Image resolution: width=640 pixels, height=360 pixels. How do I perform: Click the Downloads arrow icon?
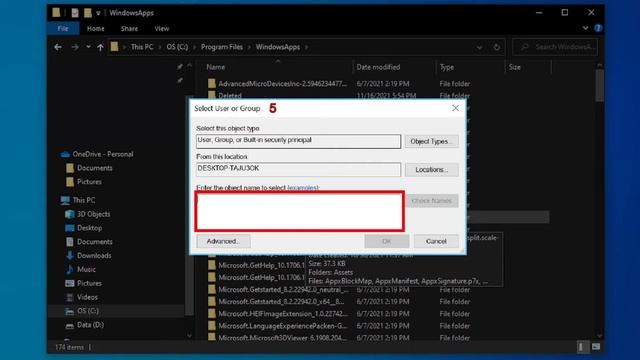pyautogui.click(x=70, y=256)
